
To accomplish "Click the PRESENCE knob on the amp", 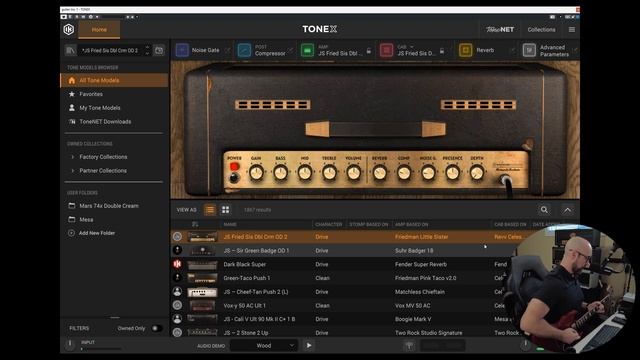I will click(452, 173).
